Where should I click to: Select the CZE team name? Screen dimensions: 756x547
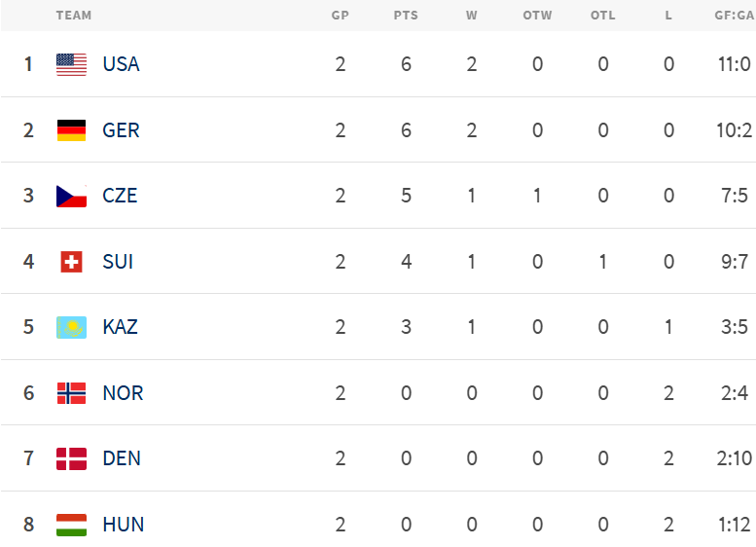(x=120, y=196)
